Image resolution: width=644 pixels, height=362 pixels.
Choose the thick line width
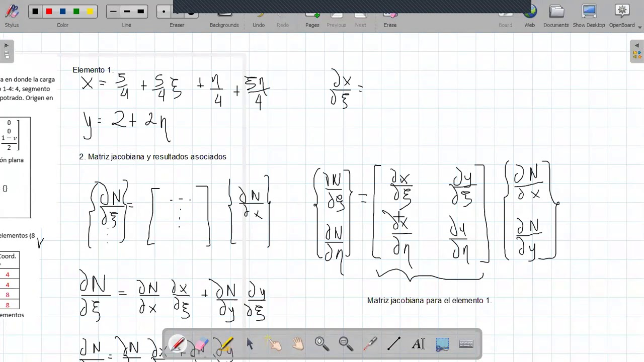pyautogui.click(x=140, y=12)
